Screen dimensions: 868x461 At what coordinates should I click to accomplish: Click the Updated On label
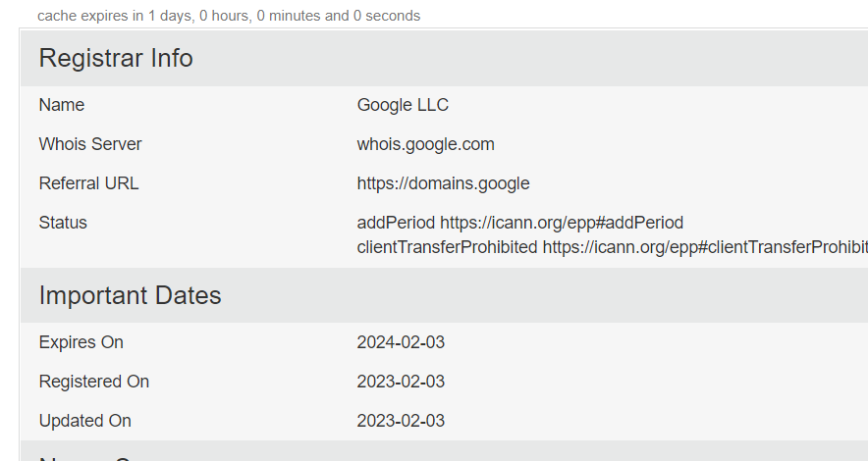(x=84, y=421)
